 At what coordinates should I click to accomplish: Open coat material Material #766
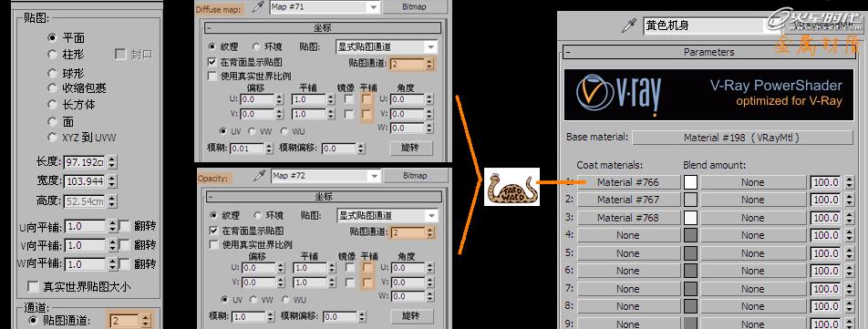[x=628, y=182]
